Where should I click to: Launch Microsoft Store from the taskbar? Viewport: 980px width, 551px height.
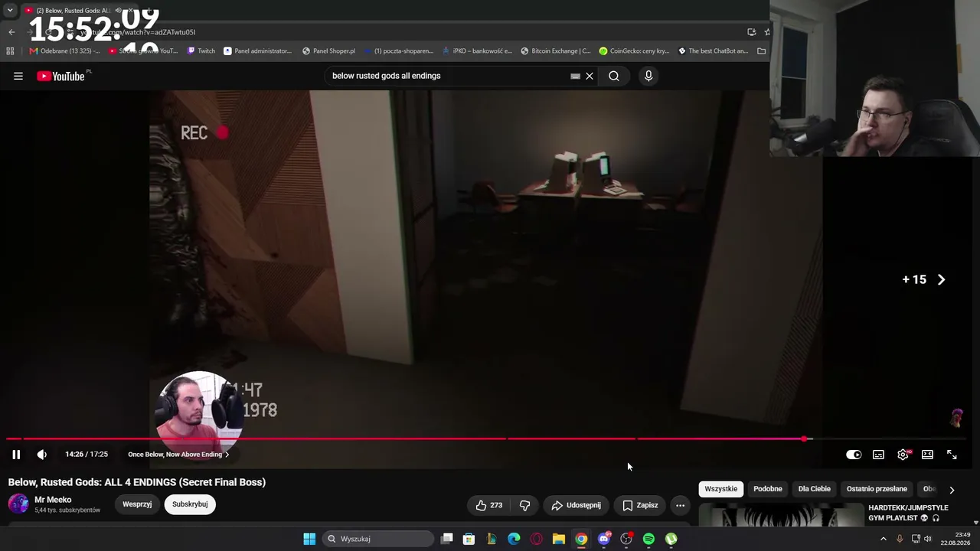pyautogui.click(x=469, y=539)
